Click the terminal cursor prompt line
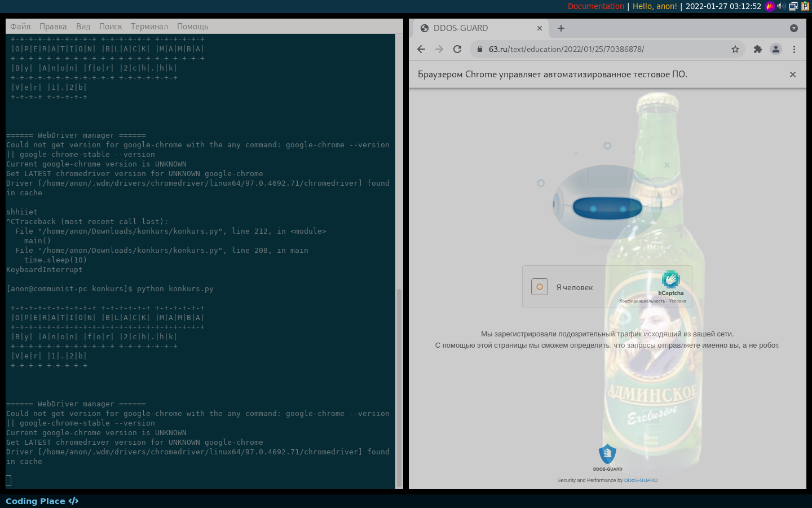Viewport: 812px width, 508px height. pos(8,480)
